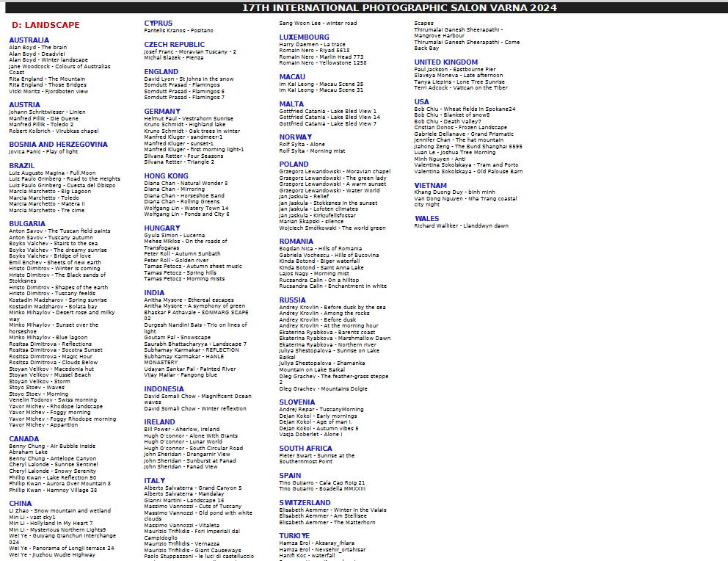Click 'Rolf Sylta - Alone' entry

(x=302, y=145)
